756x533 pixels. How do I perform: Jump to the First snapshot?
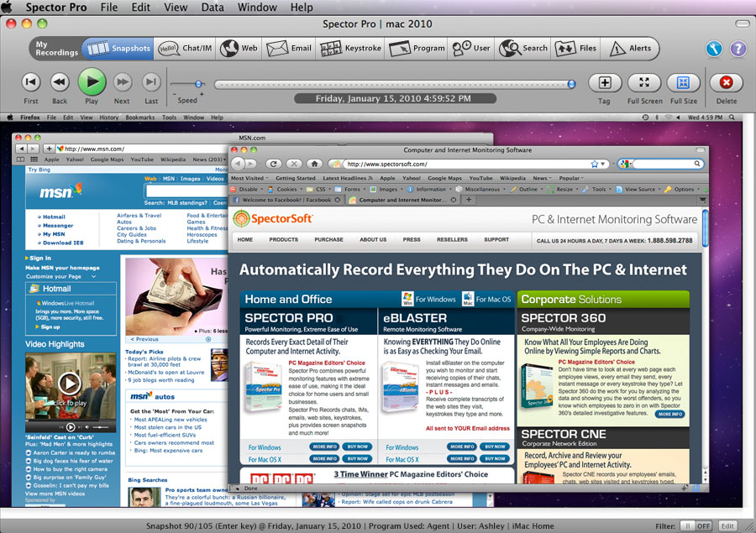click(x=31, y=82)
